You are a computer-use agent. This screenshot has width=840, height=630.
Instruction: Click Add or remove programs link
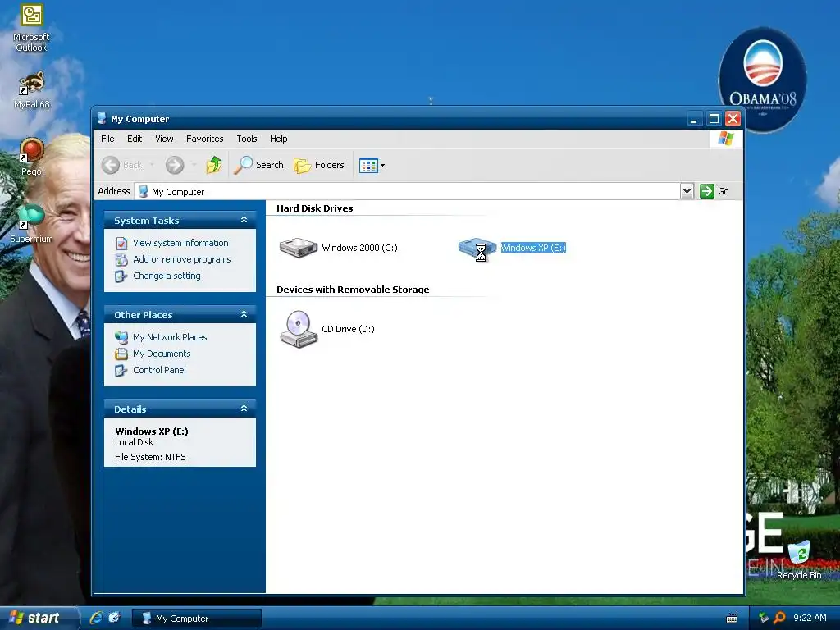[182, 259]
